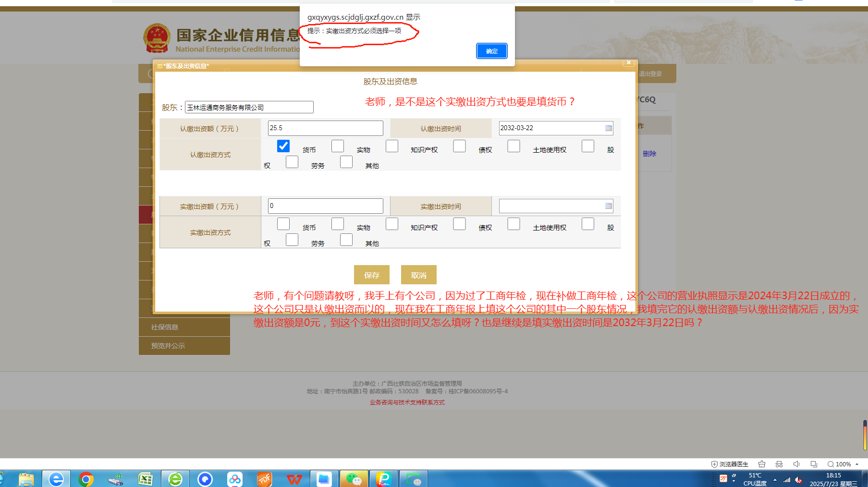868x487 pixels.
Task: Expand the input method options arrow in tray
Action: 734,481
